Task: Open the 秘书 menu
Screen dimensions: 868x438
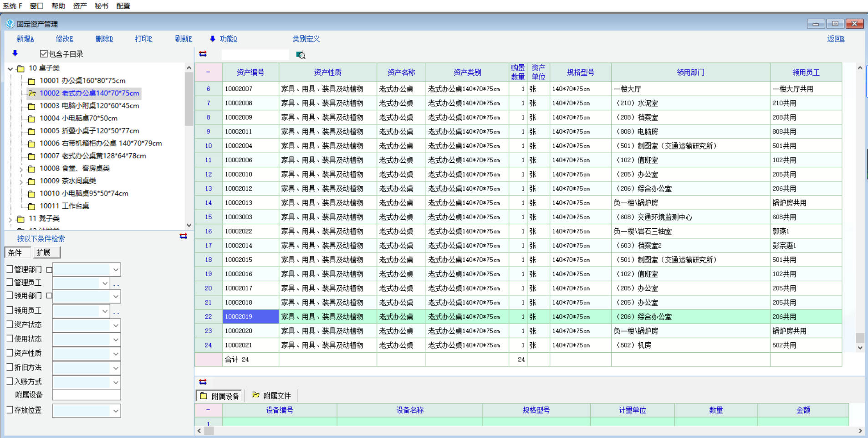Action: click(101, 6)
